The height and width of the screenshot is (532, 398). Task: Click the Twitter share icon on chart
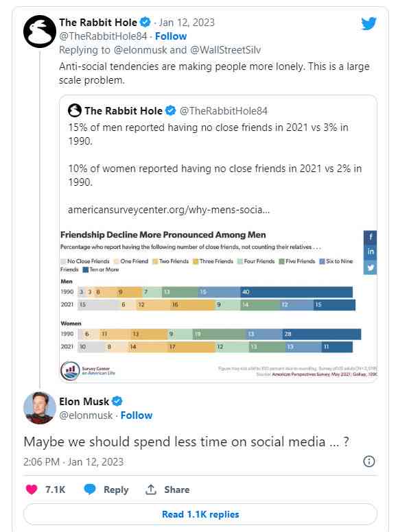371,267
